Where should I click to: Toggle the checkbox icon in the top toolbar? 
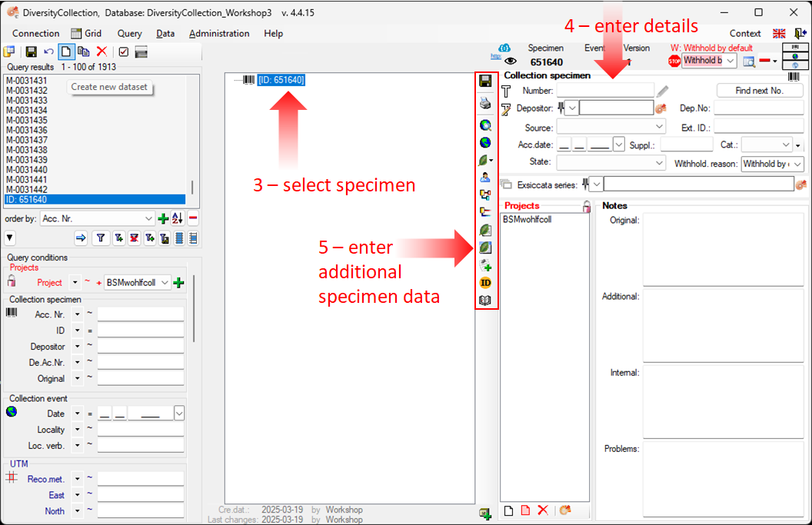pyautogui.click(x=123, y=52)
